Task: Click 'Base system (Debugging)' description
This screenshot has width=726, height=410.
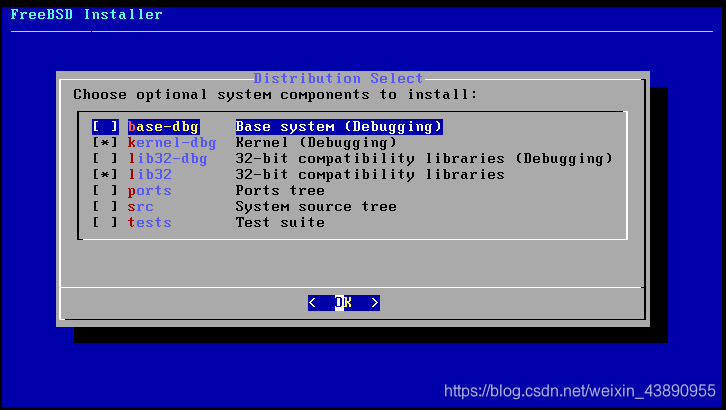Action: 339,126
